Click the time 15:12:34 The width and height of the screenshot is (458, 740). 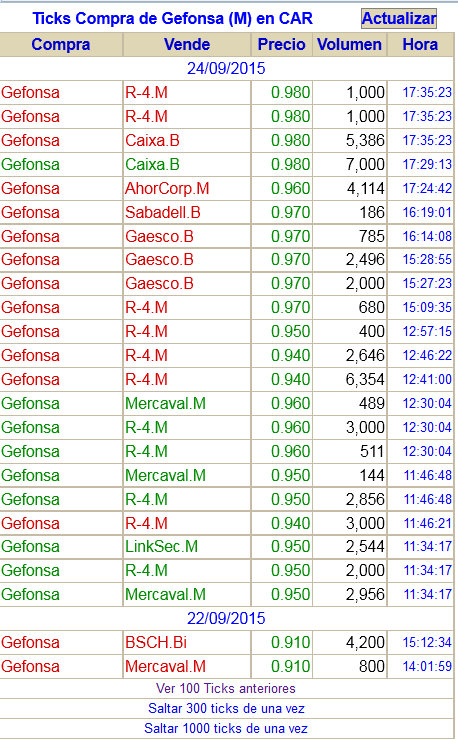(427, 642)
